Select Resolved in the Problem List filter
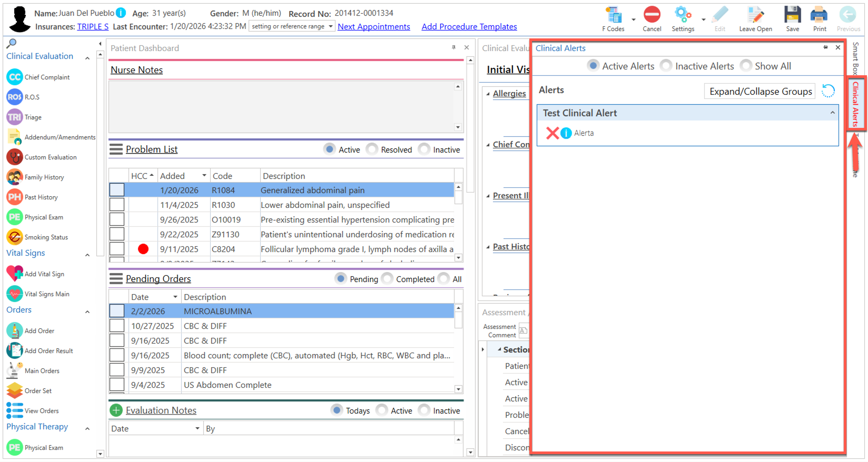 [372, 149]
